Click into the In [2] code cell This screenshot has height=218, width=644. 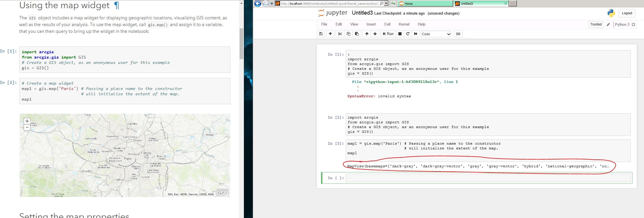[488, 125]
